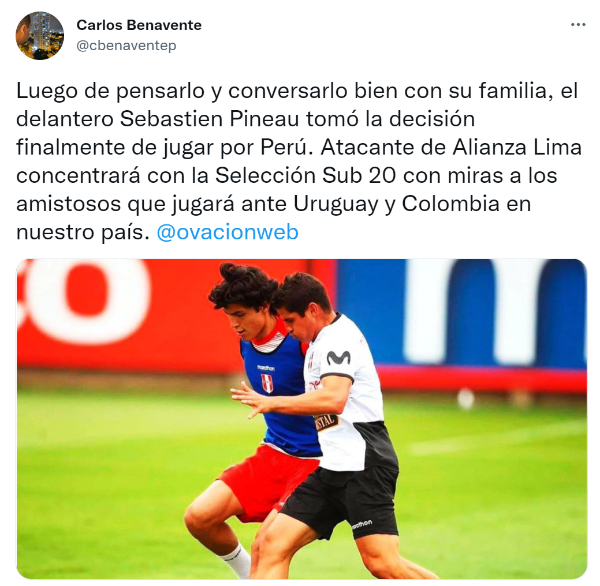This screenshot has height=586, width=600.
Task: Click the blue banner with white letters
Action: (x=461, y=312)
